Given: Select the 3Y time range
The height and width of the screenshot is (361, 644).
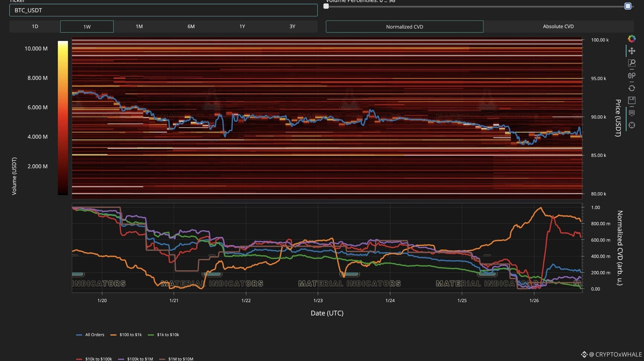Looking at the screenshot, I should pos(292,26).
